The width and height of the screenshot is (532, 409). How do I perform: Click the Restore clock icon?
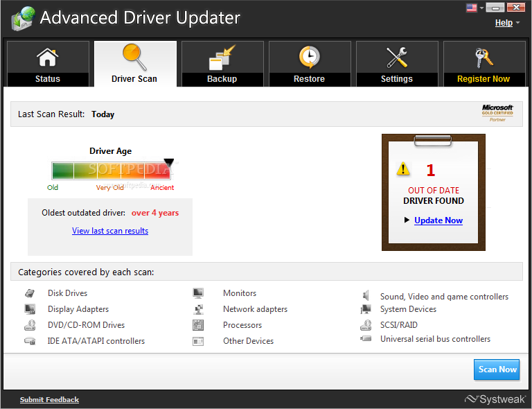pos(309,57)
